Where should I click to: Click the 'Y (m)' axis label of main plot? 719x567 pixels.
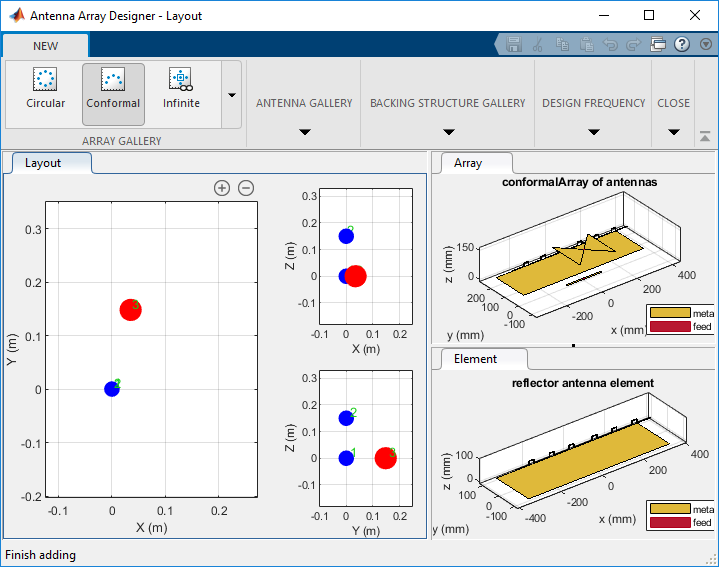[12, 349]
